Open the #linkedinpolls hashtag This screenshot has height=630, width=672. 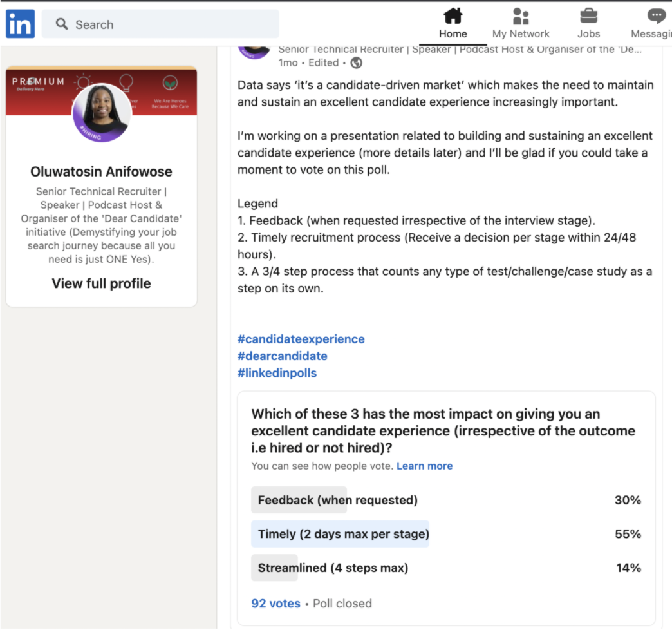click(277, 373)
